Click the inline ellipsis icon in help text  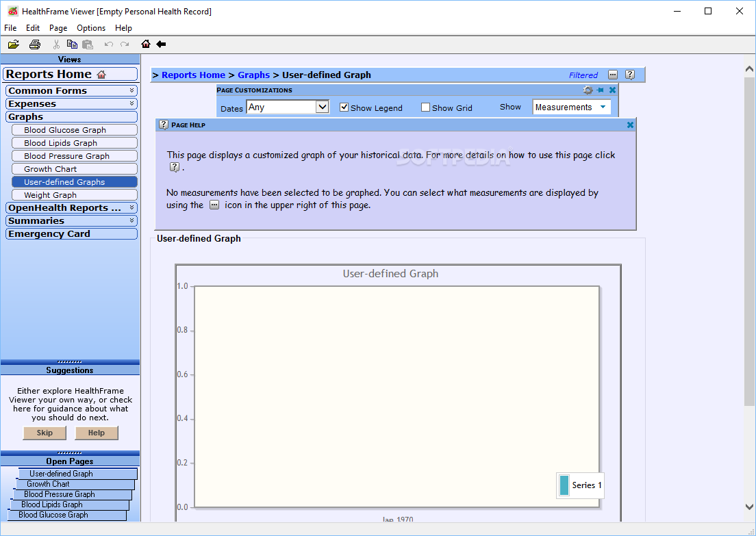(214, 205)
